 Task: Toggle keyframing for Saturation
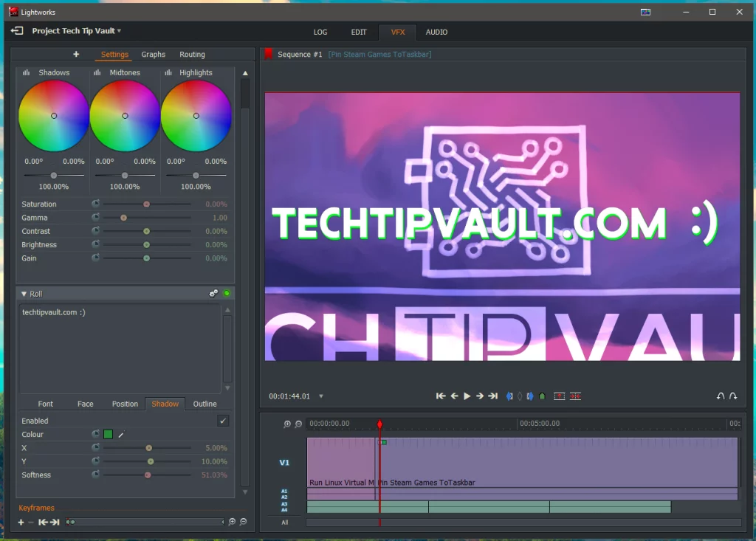tap(95, 204)
